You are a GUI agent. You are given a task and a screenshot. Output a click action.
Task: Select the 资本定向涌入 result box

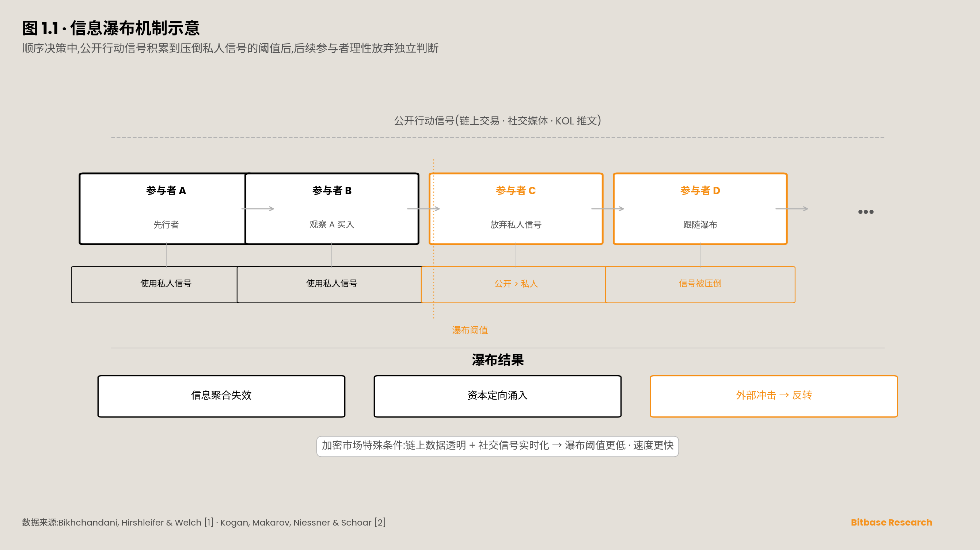[x=498, y=396]
